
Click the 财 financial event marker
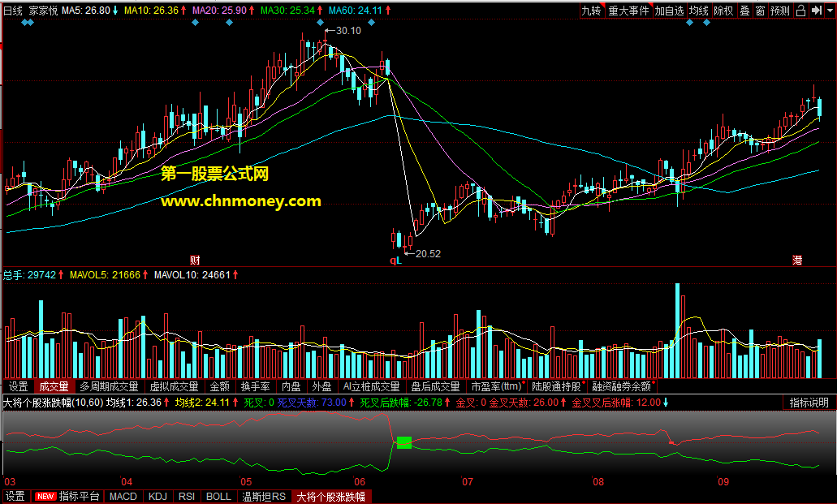[x=195, y=260]
